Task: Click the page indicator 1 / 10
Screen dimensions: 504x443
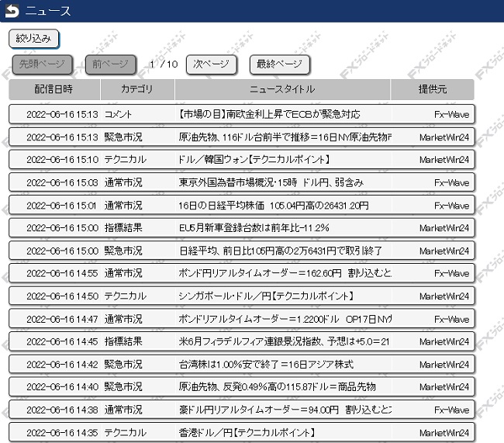Action: click(164, 64)
